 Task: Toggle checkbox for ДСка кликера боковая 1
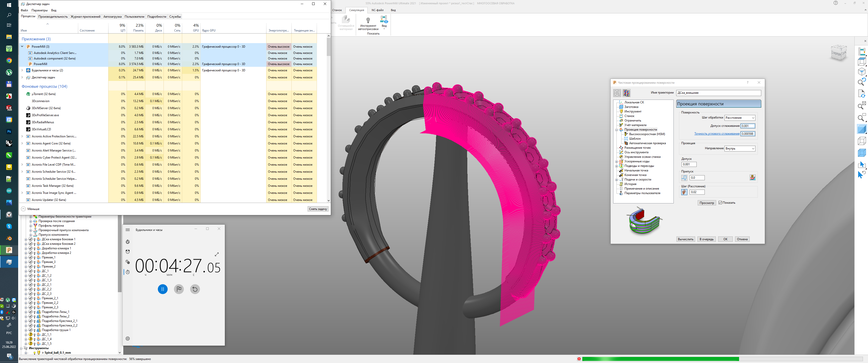[x=30, y=239]
